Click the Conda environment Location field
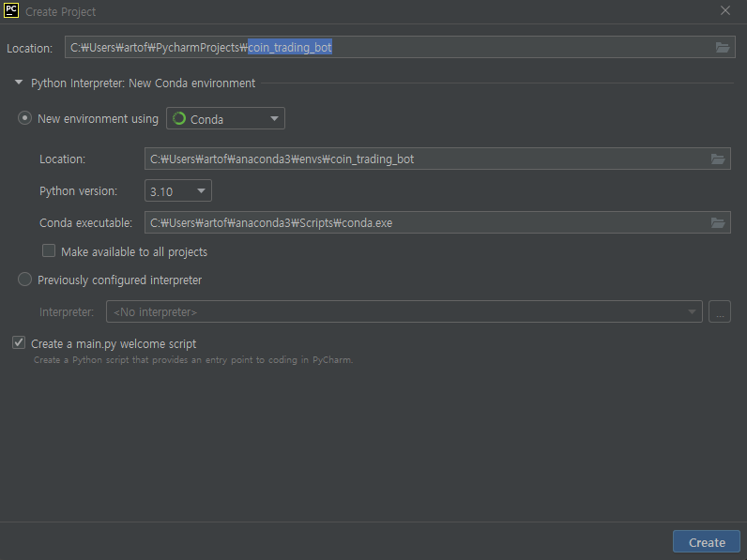This screenshot has height=560, width=747. click(x=437, y=159)
